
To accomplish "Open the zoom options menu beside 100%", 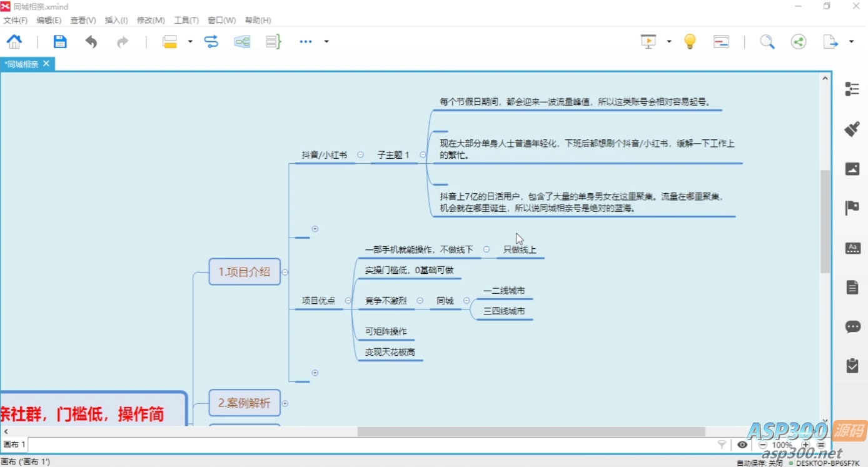I will tap(821, 444).
